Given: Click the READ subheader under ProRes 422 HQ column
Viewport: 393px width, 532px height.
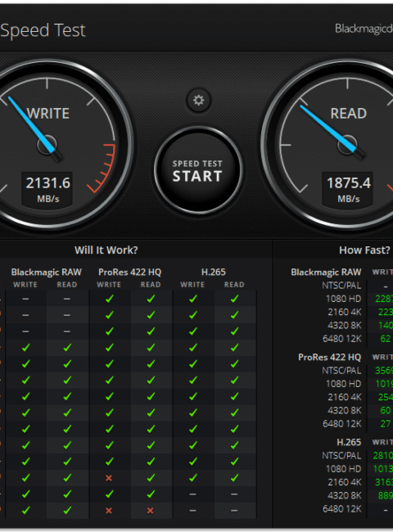Looking at the screenshot, I should [x=151, y=285].
